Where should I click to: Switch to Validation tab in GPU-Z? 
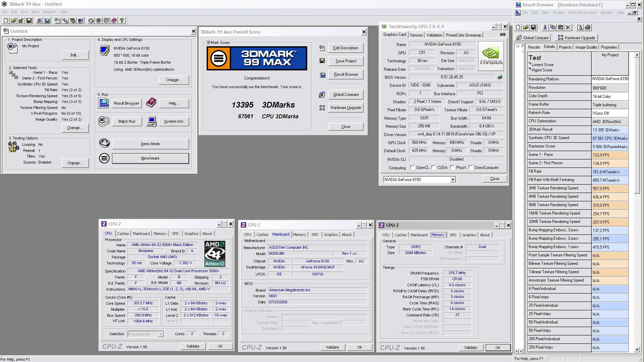point(434,35)
